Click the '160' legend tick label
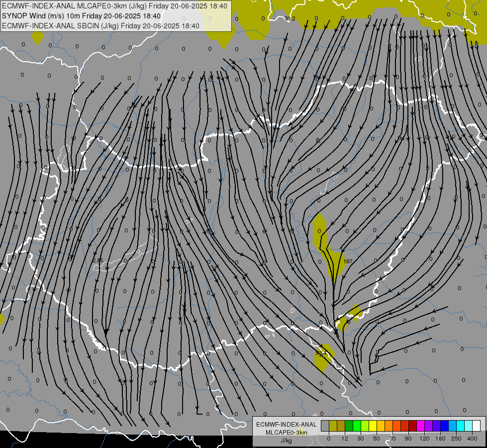The width and height of the screenshot is (487, 448). (440, 439)
